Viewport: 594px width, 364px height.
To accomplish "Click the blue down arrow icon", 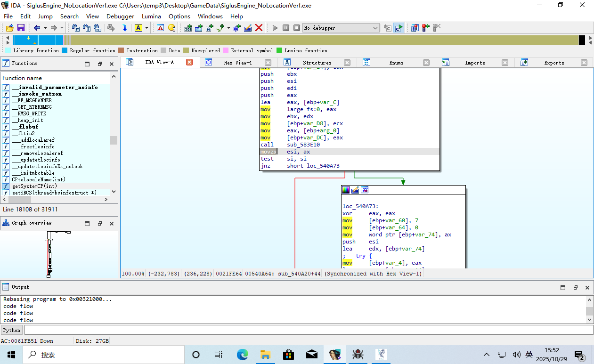I will [125, 28].
